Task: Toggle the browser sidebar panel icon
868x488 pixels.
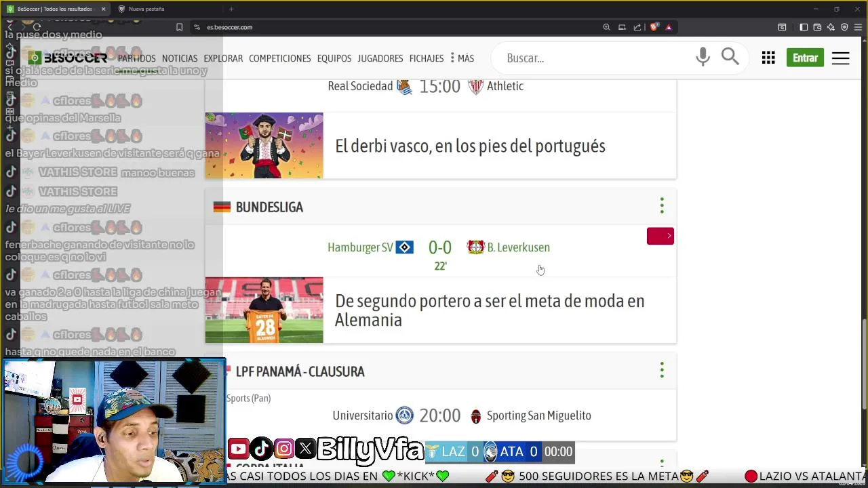Action: (x=804, y=27)
